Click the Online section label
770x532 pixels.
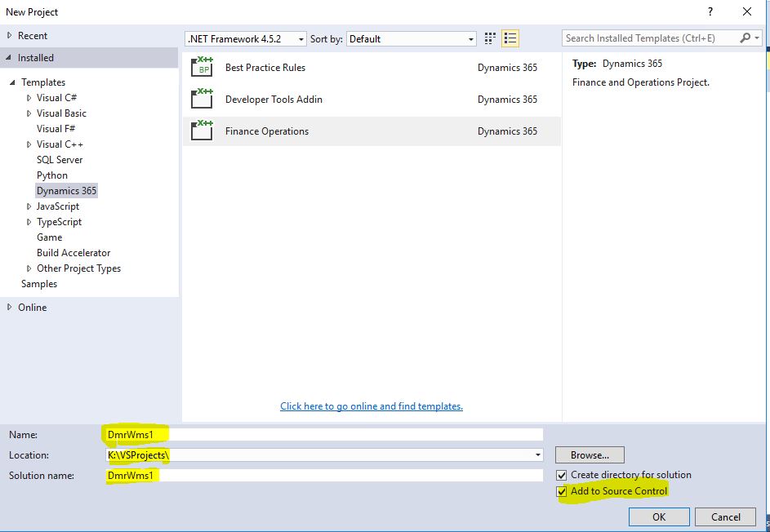pos(33,308)
